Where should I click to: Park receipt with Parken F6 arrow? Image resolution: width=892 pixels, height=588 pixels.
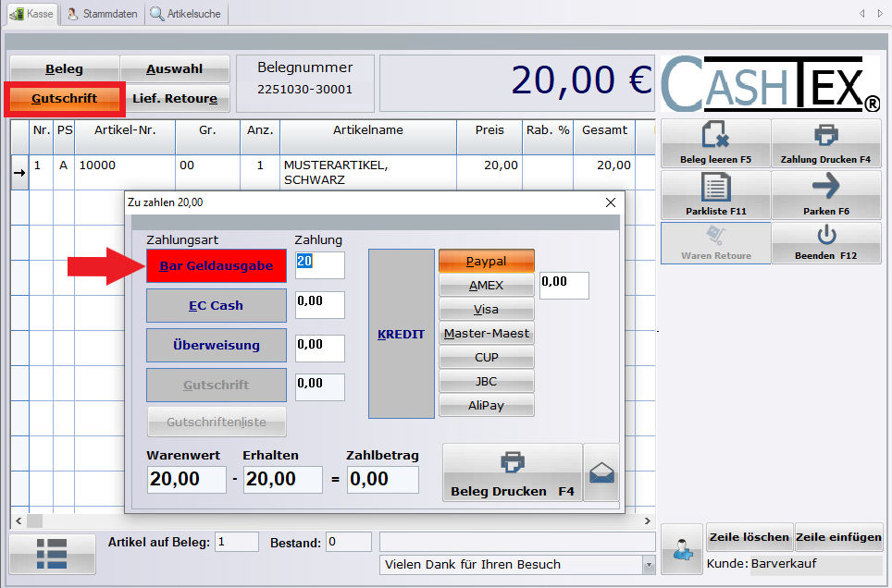click(825, 195)
